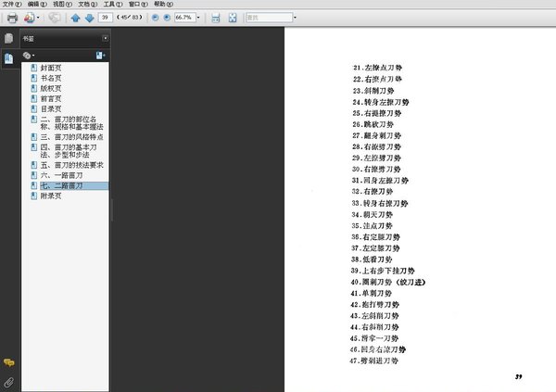Viewport: 556px width, 392px height.
Task: Click the grayed-out email icon in toolbar
Action: (x=55, y=18)
